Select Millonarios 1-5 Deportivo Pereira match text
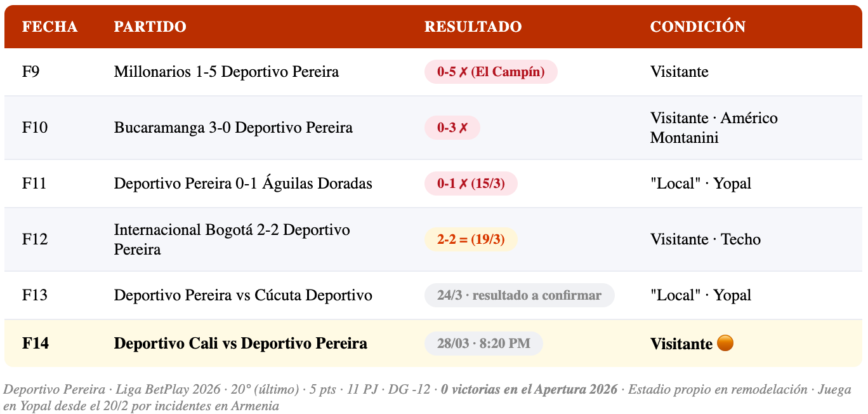This screenshot has height=414, width=868. pyautogui.click(x=226, y=72)
